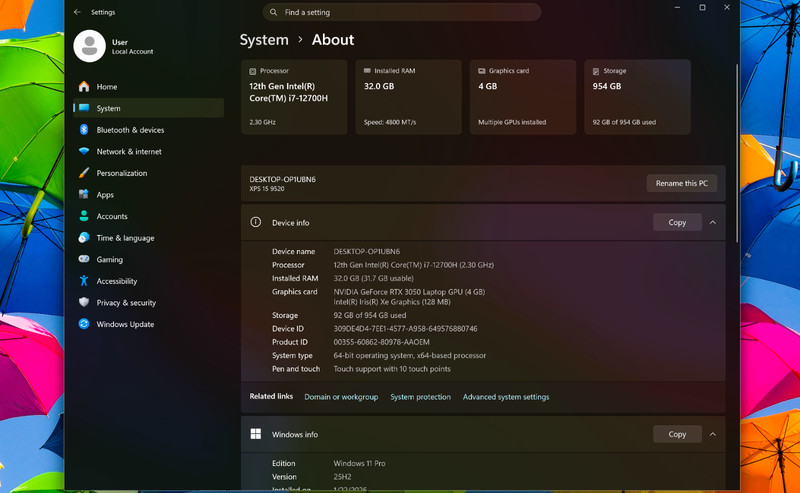Click the search magnifier icon
The width and height of the screenshot is (800, 493).
point(273,12)
